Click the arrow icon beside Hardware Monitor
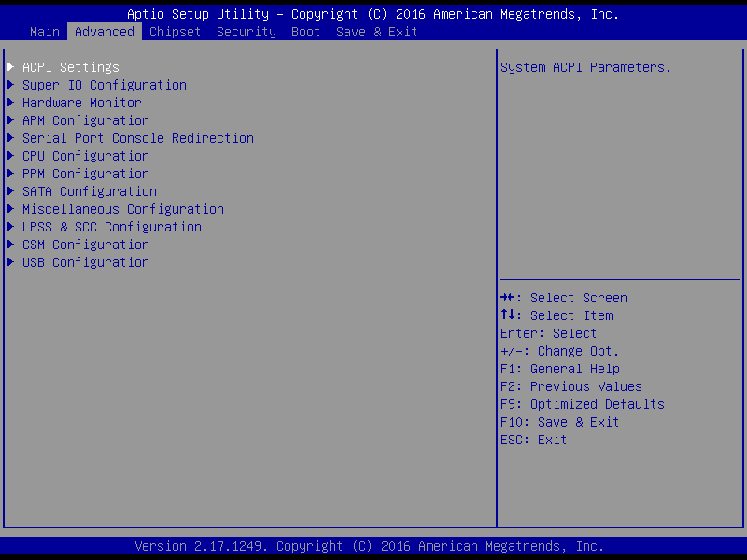The width and height of the screenshot is (747, 560). (x=11, y=103)
